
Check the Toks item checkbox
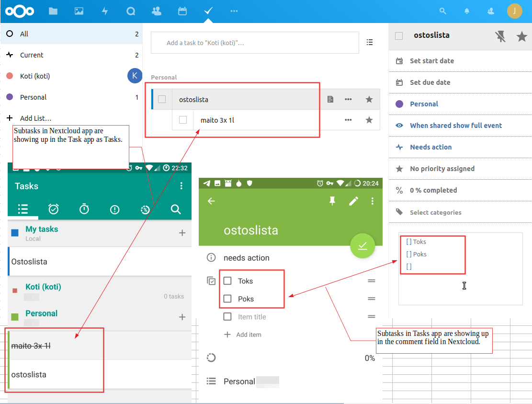coord(227,281)
